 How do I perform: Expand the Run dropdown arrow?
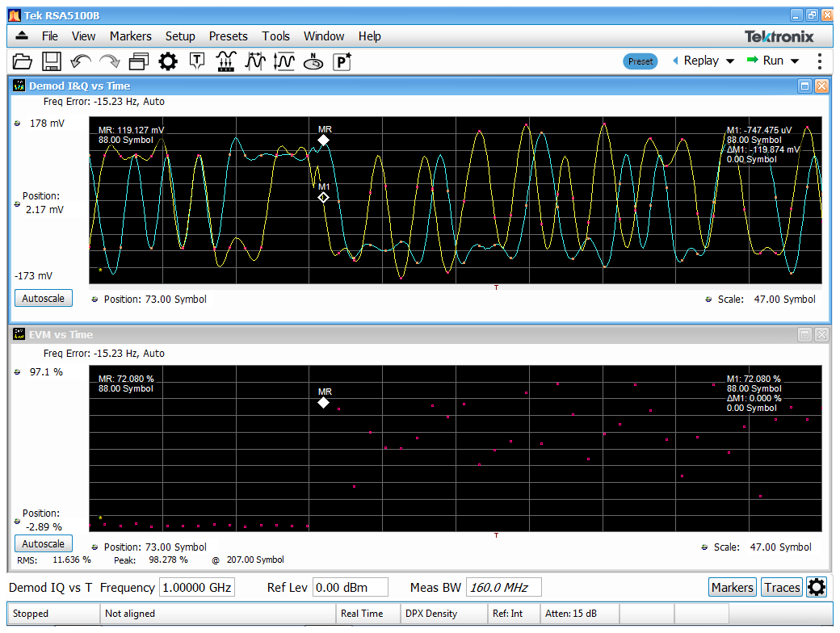[x=795, y=61]
